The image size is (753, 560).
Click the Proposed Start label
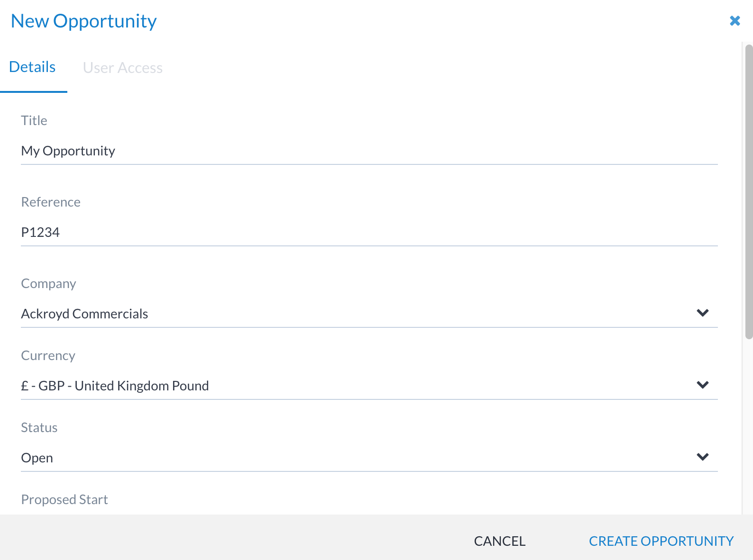(64, 499)
